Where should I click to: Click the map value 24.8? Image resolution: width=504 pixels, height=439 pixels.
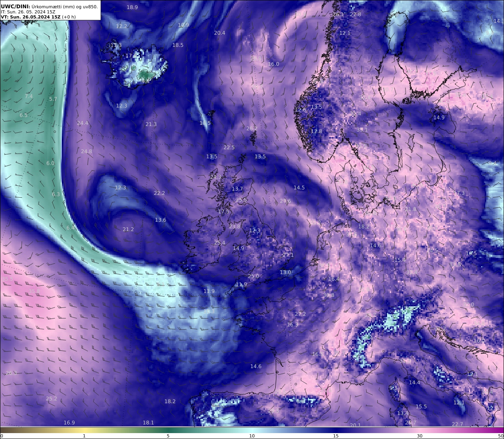pos(87,152)
